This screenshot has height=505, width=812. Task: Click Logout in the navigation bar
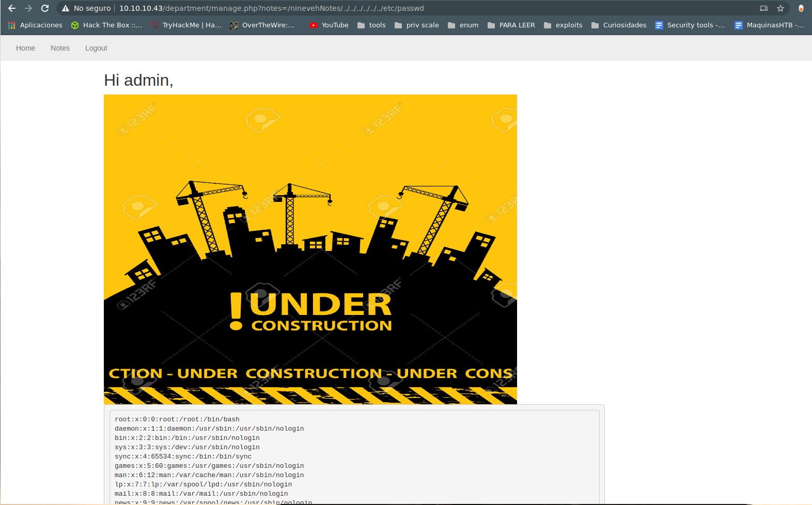pos(96,48)
